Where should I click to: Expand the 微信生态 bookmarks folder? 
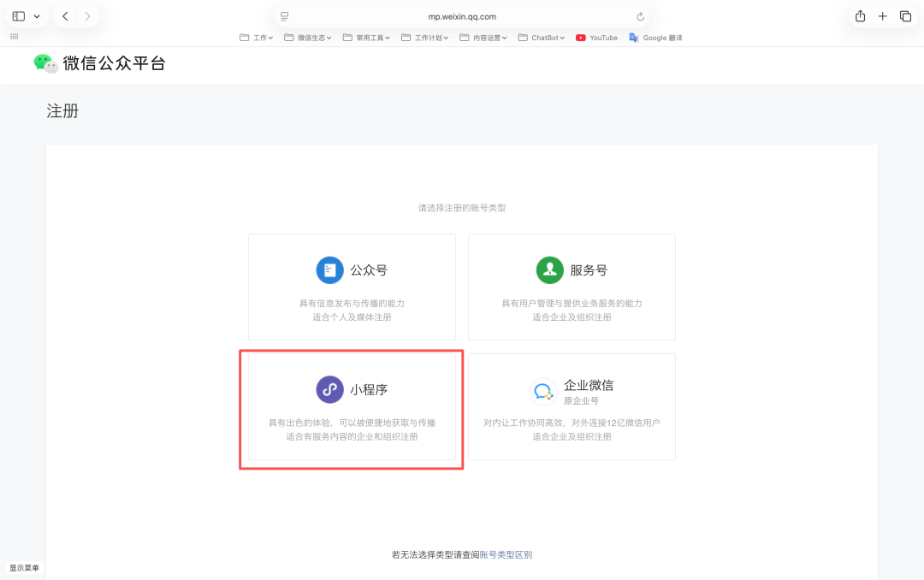coord(308,37)
